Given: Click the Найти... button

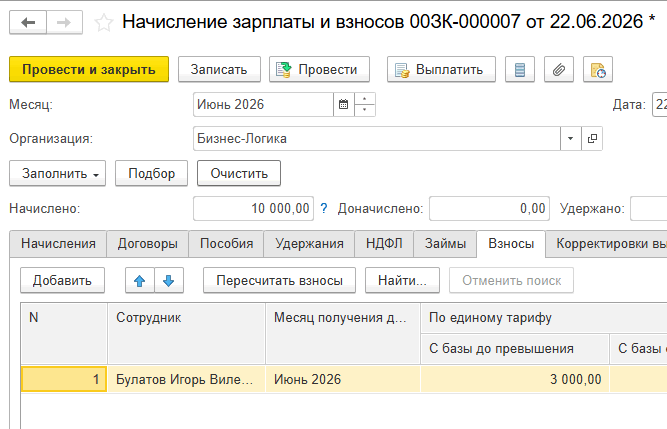Looking at the screenshot, I should coord(402,281).
